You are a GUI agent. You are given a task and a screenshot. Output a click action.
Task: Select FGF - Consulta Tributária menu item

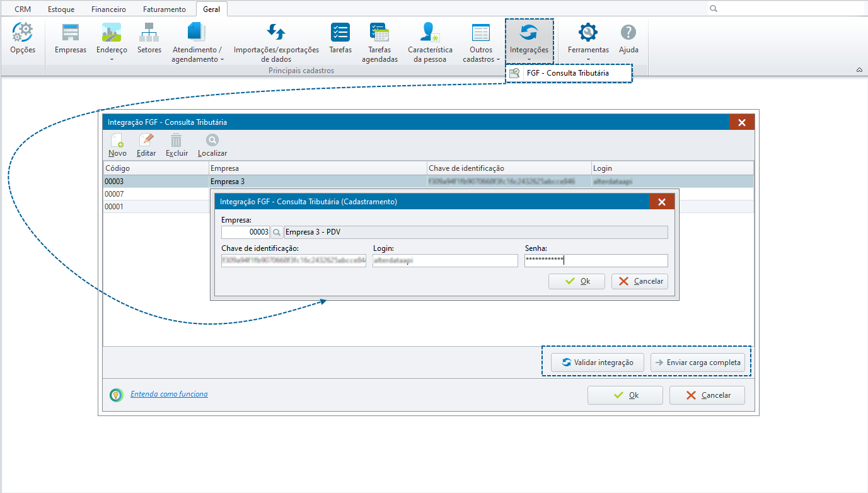pos(567,73)
